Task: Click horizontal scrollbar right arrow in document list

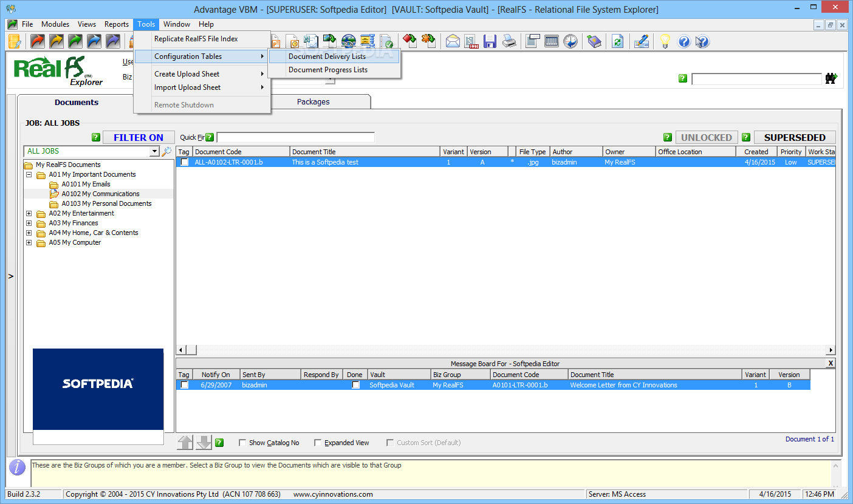Action: [x=831, y=350]
